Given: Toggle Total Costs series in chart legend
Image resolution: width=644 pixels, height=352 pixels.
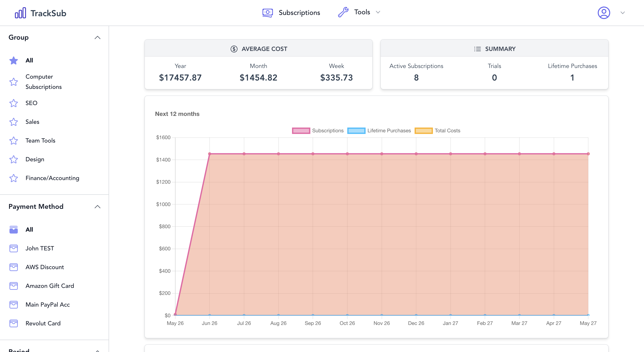Looking at the screenshot, I should coord(437,131).
